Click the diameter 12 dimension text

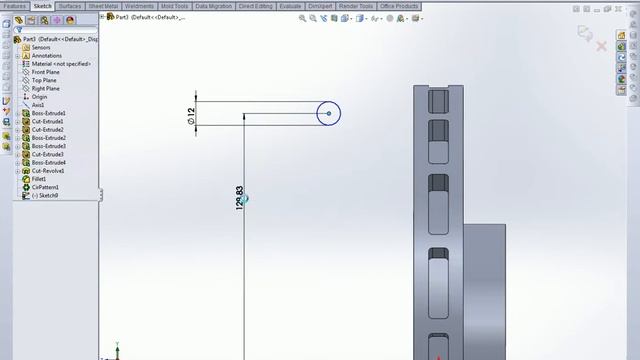pyautogui.click(x=191, y=116)
